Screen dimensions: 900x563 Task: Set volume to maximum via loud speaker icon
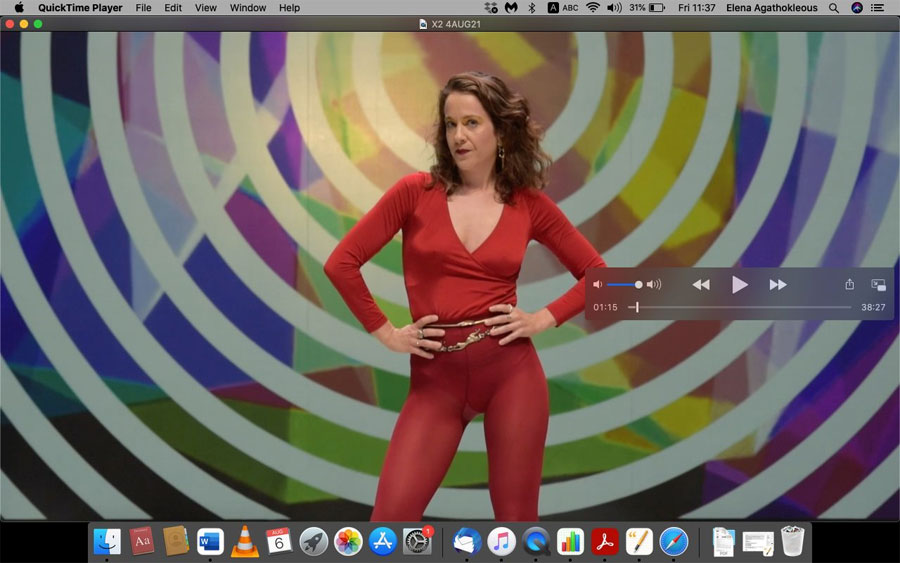(x=654, y=285)
